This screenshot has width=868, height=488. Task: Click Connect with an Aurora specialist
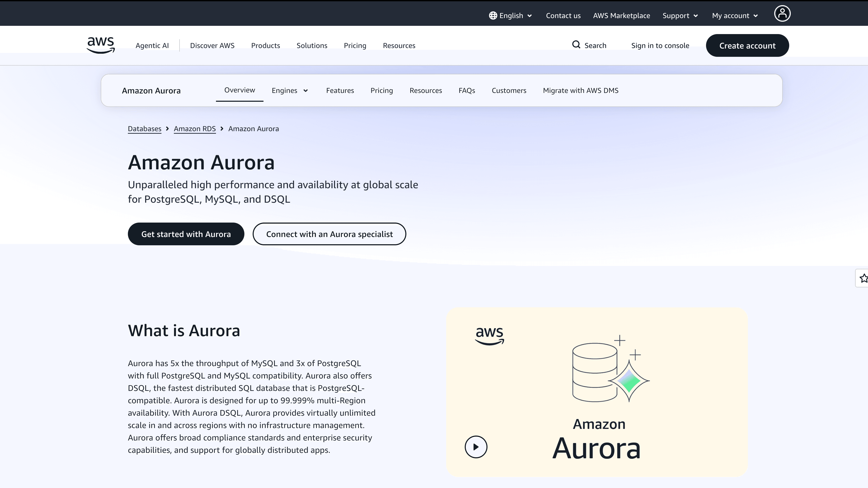click(329, 234)
